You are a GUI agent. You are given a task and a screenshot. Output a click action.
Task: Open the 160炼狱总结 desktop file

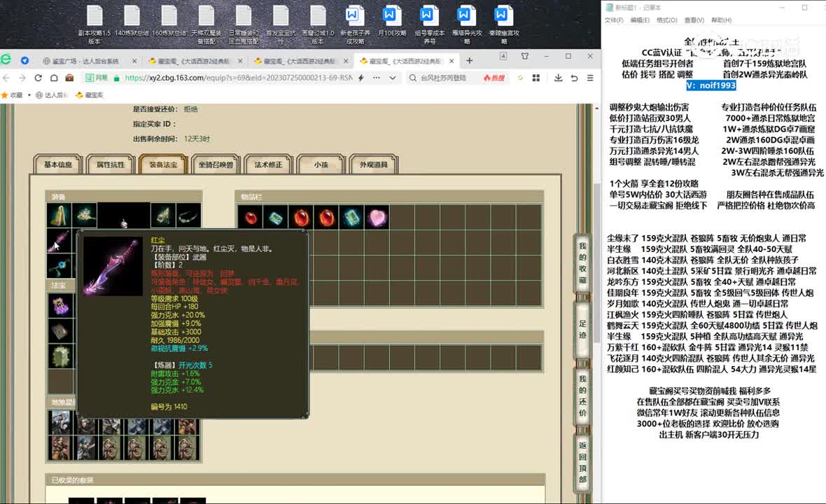pyautogui.click(x=169, y=21)
